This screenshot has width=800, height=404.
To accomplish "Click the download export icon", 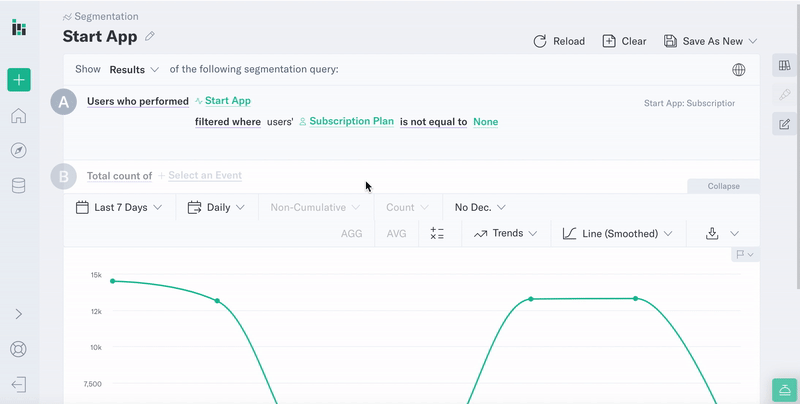I will pyautogui.click(x=712, y=234).
